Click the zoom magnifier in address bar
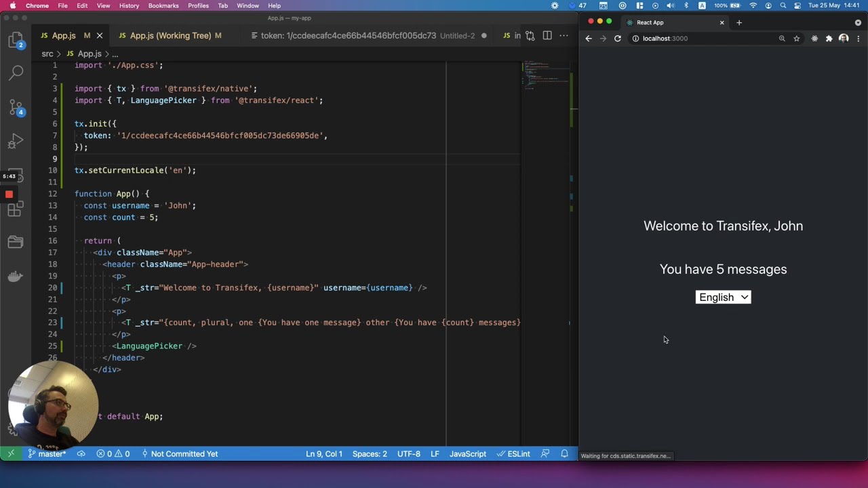 pyautogui.click(x=782, y=39)
